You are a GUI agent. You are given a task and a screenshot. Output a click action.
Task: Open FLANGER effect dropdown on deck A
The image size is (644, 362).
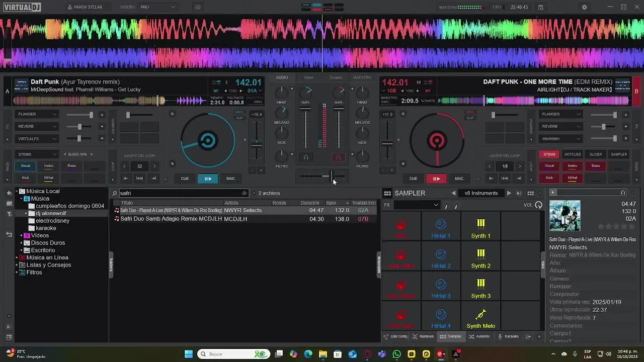tap(37, 114)
